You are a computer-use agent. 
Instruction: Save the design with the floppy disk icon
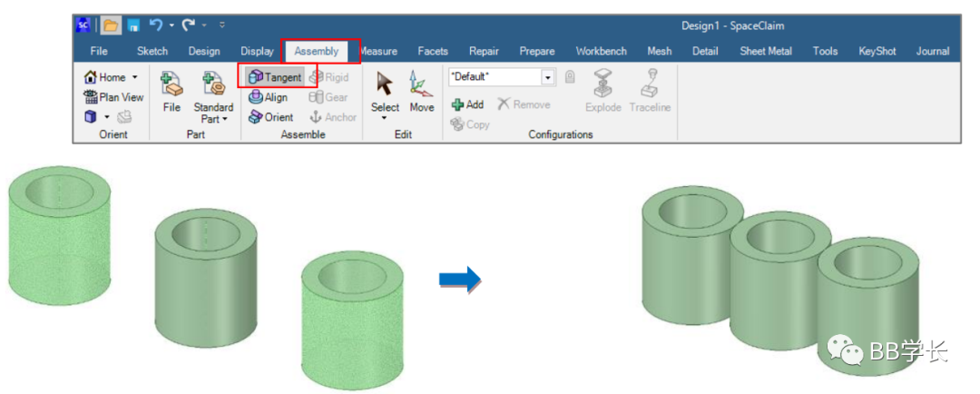pyautogui.click(x=133, y=25)
